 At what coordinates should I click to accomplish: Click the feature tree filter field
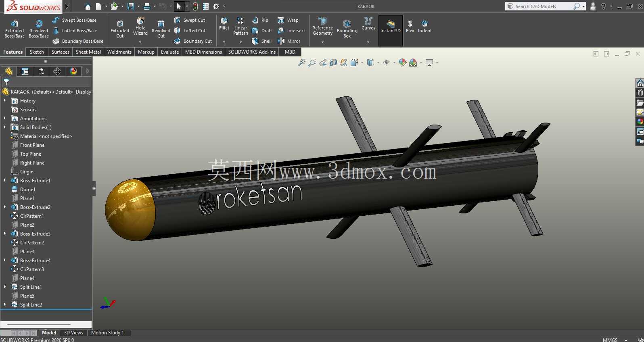coord(46,82)
